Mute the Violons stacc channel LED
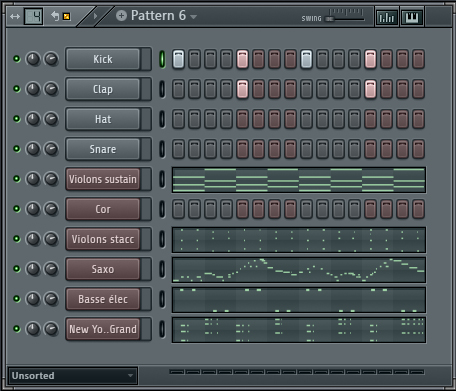 point(16,239)
